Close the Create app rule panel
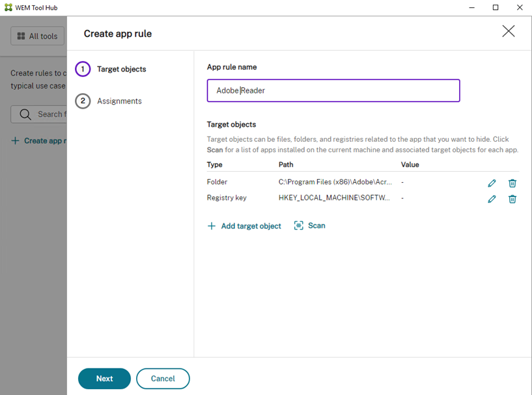 coord(508,31)
